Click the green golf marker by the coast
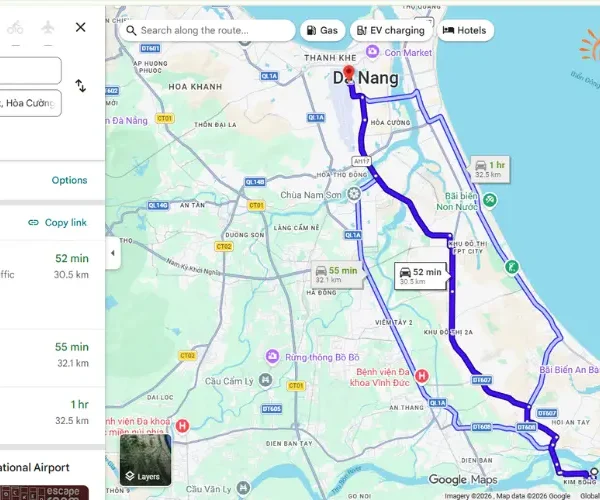 [512, 267]
